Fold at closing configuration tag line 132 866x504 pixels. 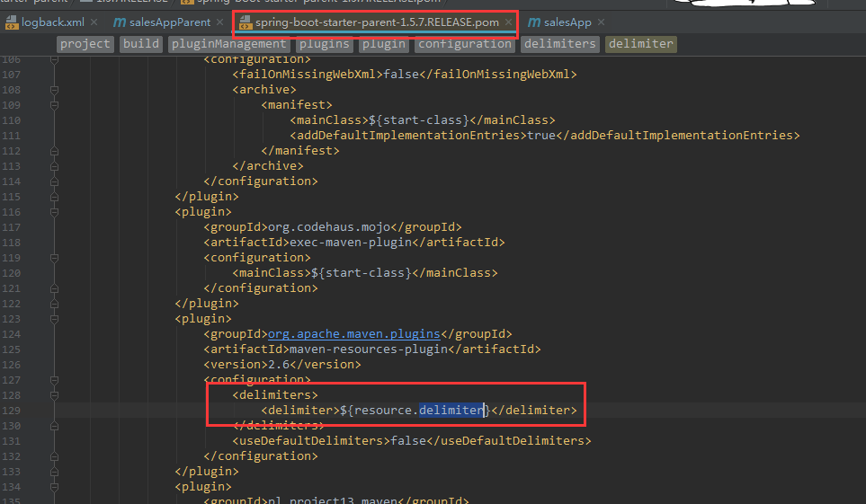pos(54,456)
